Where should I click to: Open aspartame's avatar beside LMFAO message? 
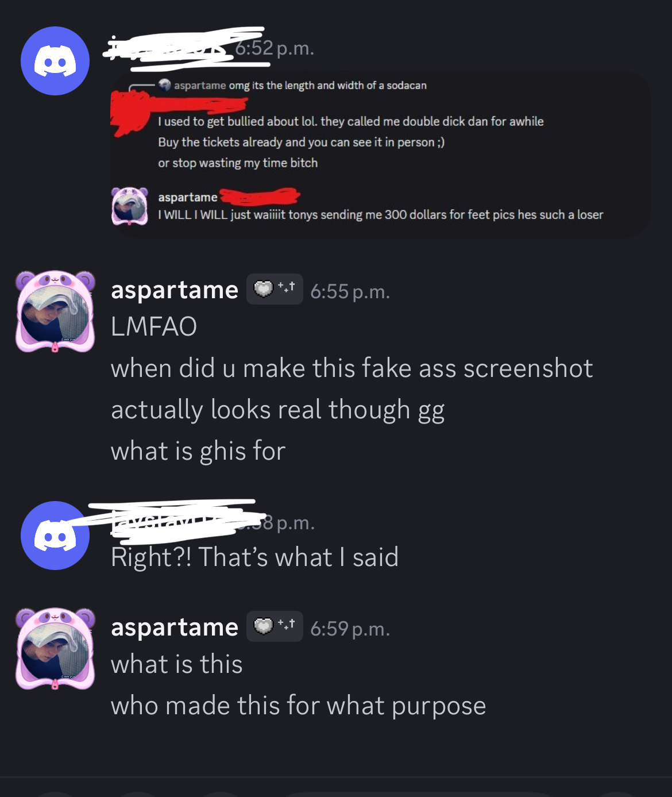[55, 311]
